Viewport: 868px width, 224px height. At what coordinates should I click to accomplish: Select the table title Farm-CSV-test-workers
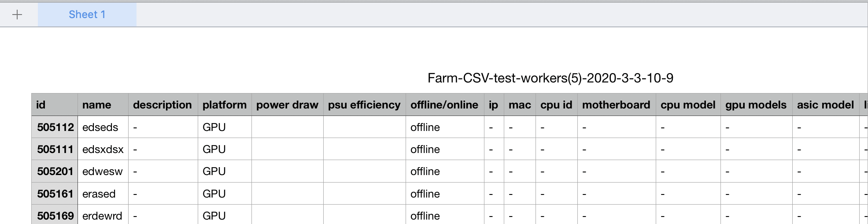pyautogui.click(x=550, y=78)
